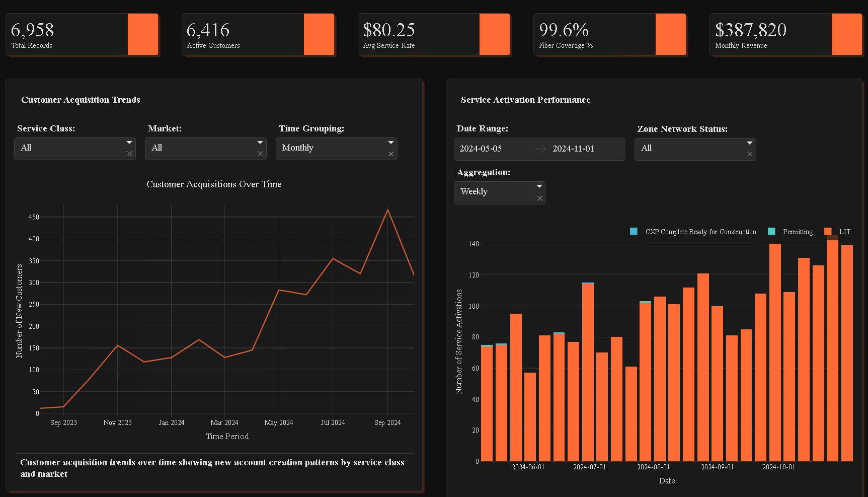The height and width of the screenshot is (497, 868).
Task: Click the LIT orange legend swatch
Action: [x=828, y=232]
